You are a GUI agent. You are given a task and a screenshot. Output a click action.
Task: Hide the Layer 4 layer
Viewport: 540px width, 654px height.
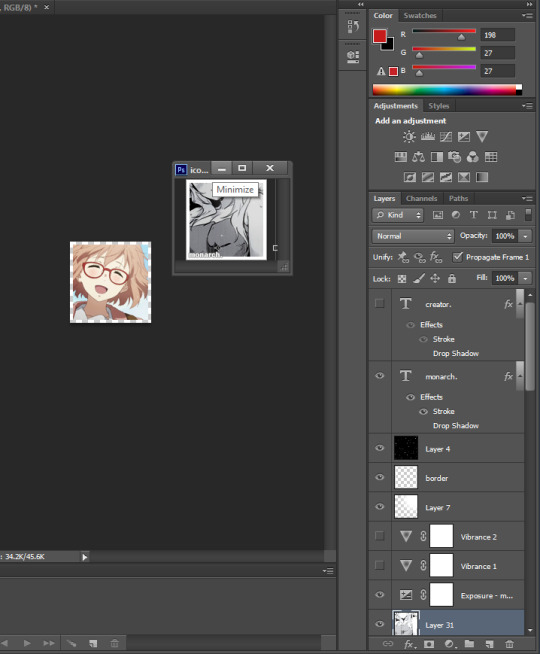click(x=379, y=448)
